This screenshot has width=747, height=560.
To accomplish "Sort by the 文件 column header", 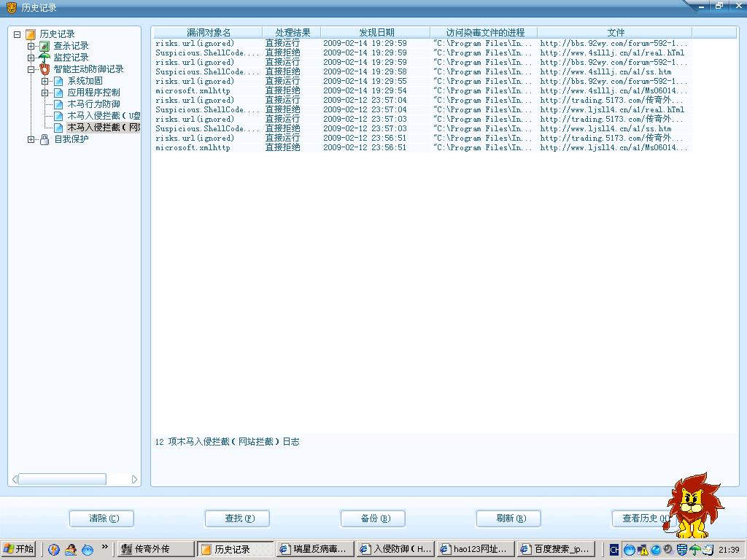I will point(615,32).
